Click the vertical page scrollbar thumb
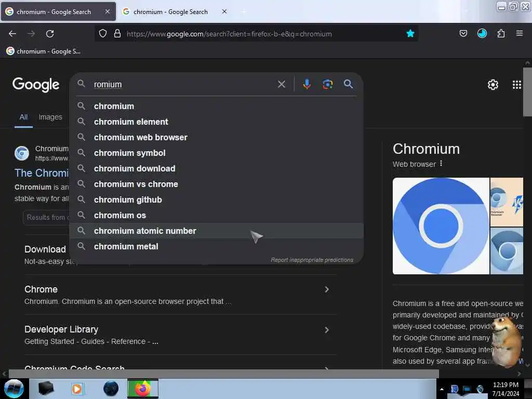 (527, 92)
